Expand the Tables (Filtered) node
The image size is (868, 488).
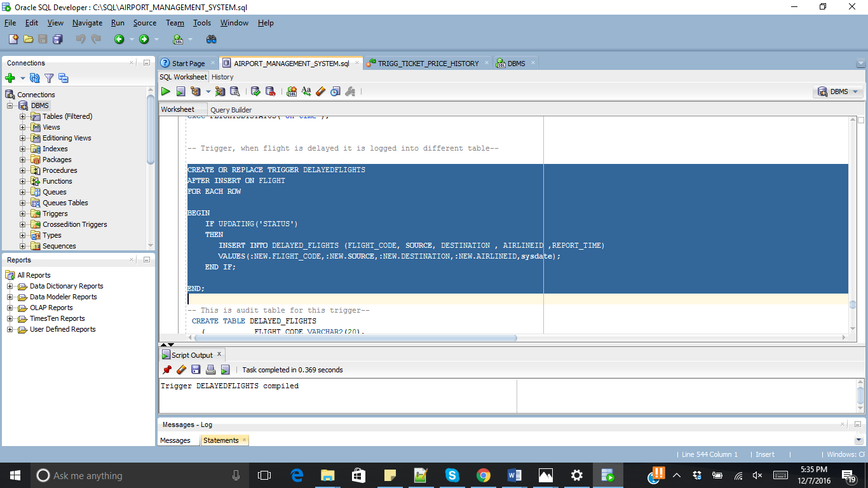[23, 116]
